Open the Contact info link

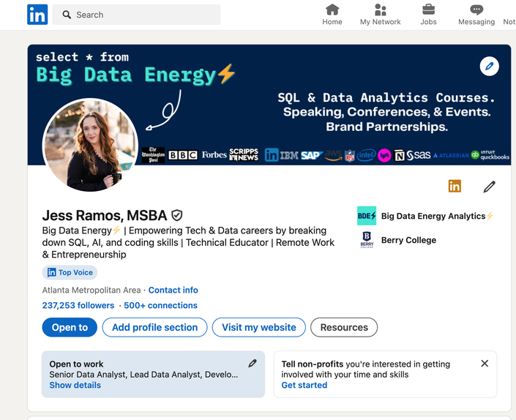pos(173,290)
